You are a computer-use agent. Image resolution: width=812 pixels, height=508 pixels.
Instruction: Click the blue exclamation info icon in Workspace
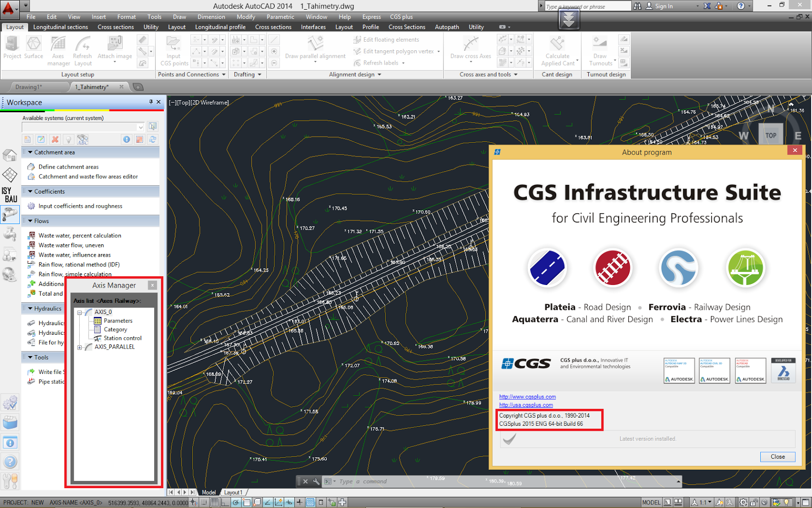(x=126, y=139)
